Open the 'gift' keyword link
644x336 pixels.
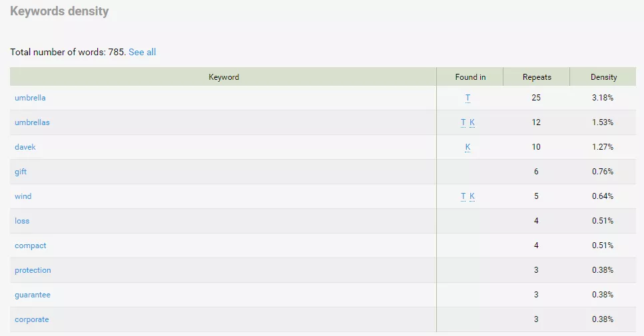point(21,172)
